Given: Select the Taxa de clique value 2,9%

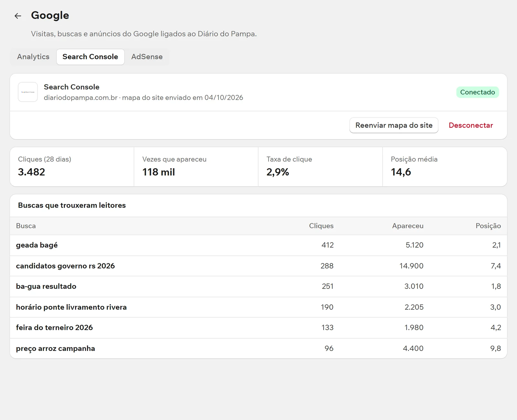Looking at the screenshot, I should coord(278,172).
